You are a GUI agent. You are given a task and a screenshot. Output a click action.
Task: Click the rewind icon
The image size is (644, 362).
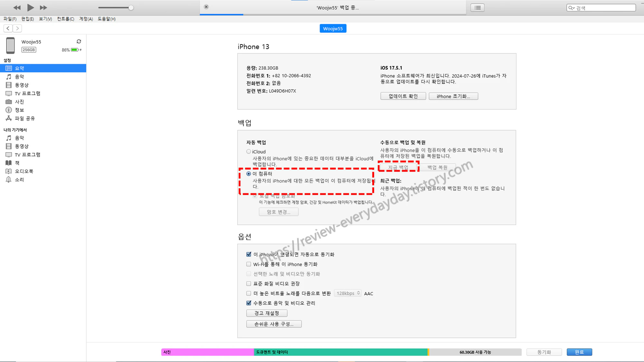pos(17,7)
